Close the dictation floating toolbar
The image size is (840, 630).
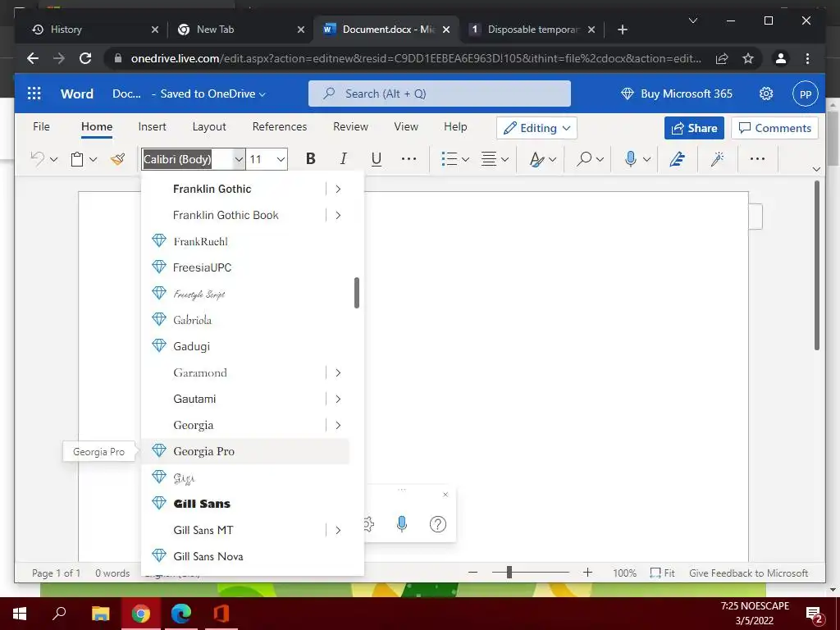(445, 495)
